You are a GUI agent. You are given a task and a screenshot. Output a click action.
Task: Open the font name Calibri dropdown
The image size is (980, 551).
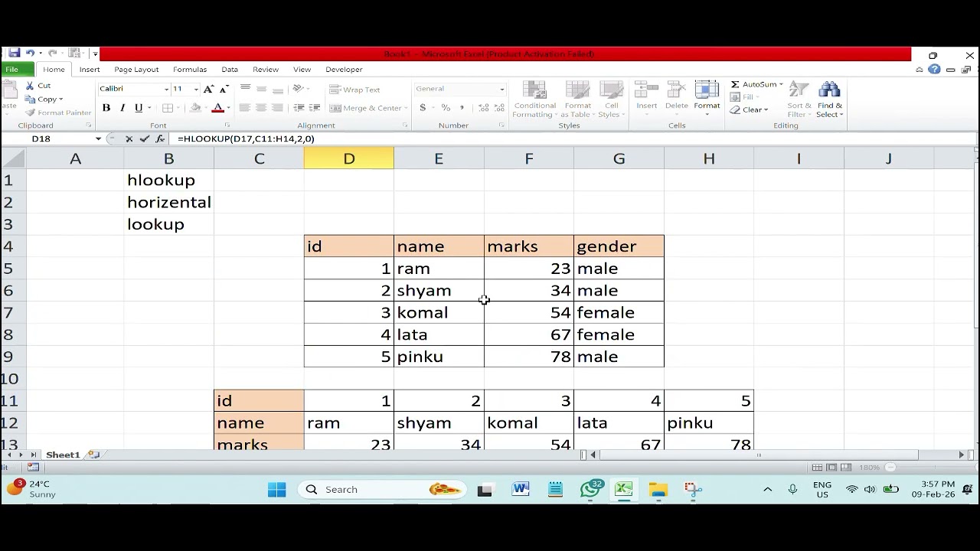pos(166,90)
